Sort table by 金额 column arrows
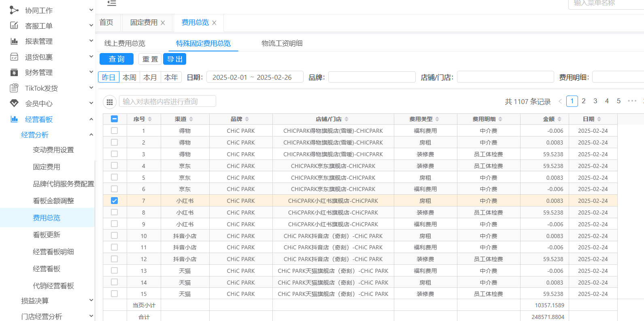 (x=559, y=119)
